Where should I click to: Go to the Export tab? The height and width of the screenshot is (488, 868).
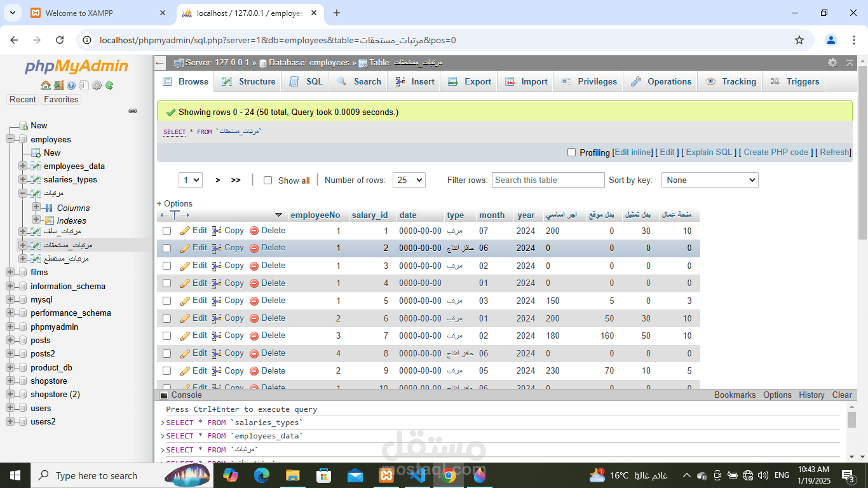(x=470, y=81)
